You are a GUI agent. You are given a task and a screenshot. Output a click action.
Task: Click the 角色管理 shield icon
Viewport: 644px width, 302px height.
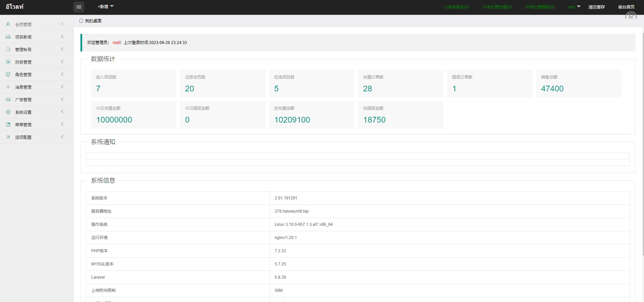click(8, 74)
